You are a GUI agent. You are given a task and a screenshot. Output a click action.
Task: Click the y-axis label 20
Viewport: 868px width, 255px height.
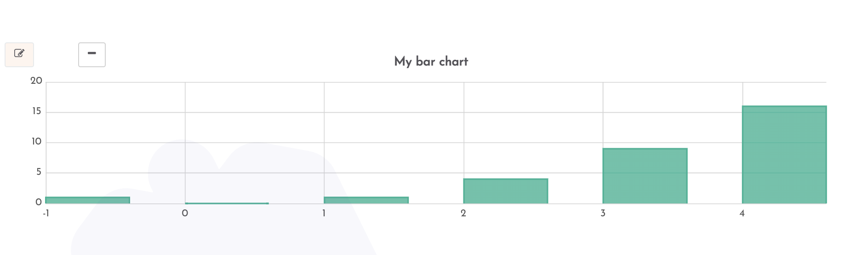(36, 81)
